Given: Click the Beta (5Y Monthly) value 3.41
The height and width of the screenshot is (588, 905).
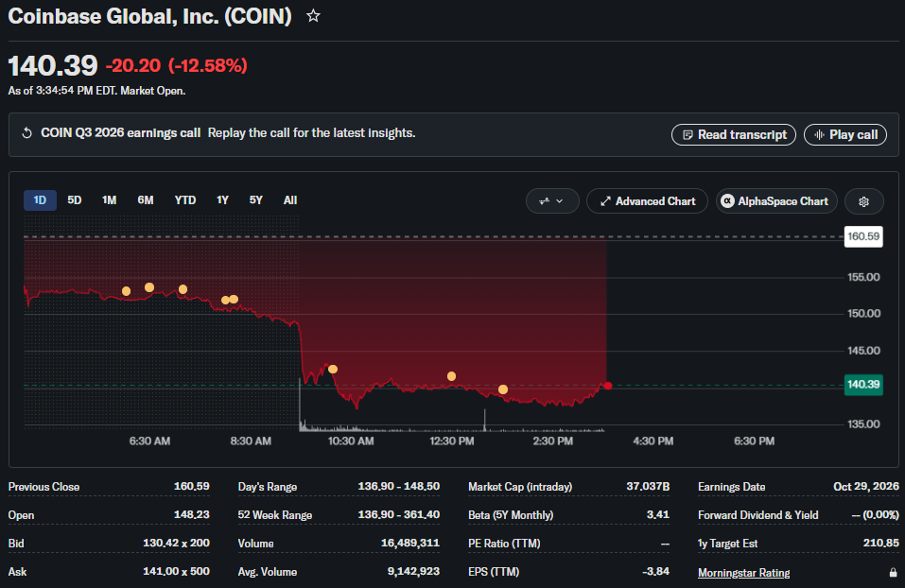Looking at the screenshot, I should [658, 514].
